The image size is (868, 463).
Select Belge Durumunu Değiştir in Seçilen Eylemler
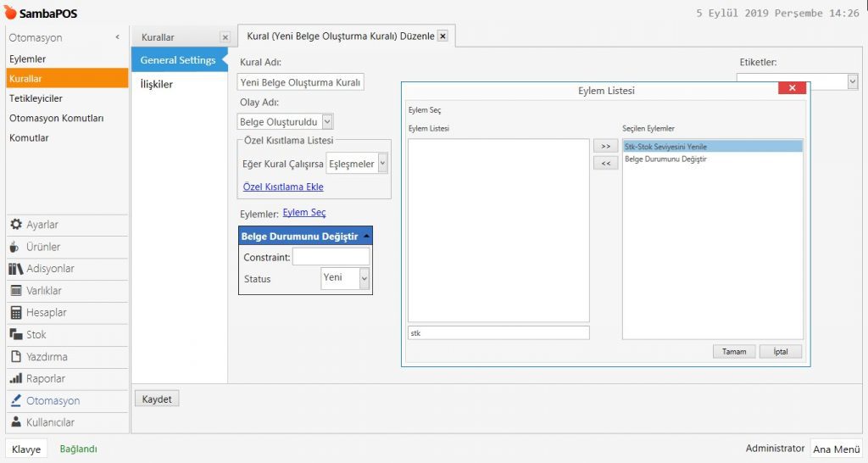tap(665, 159)
